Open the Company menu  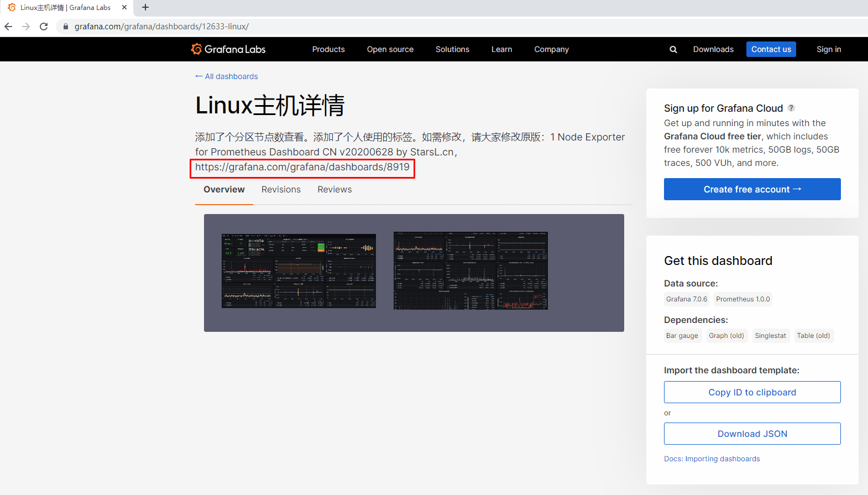point(551,49)
